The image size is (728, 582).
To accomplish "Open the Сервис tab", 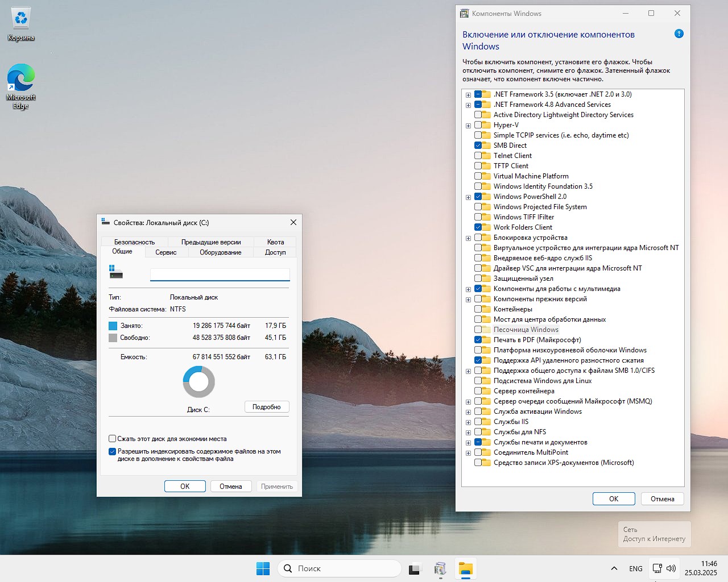I will (x=166, y=252).
